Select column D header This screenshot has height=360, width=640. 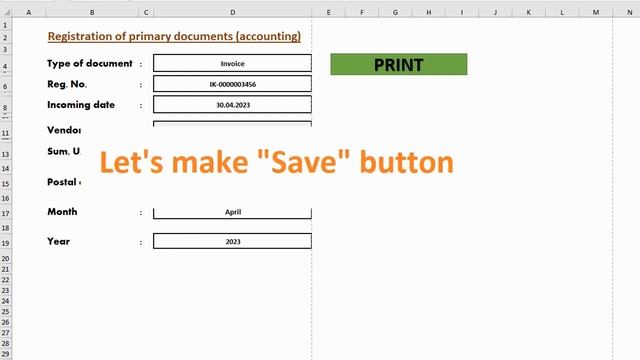tap(232, 12)
